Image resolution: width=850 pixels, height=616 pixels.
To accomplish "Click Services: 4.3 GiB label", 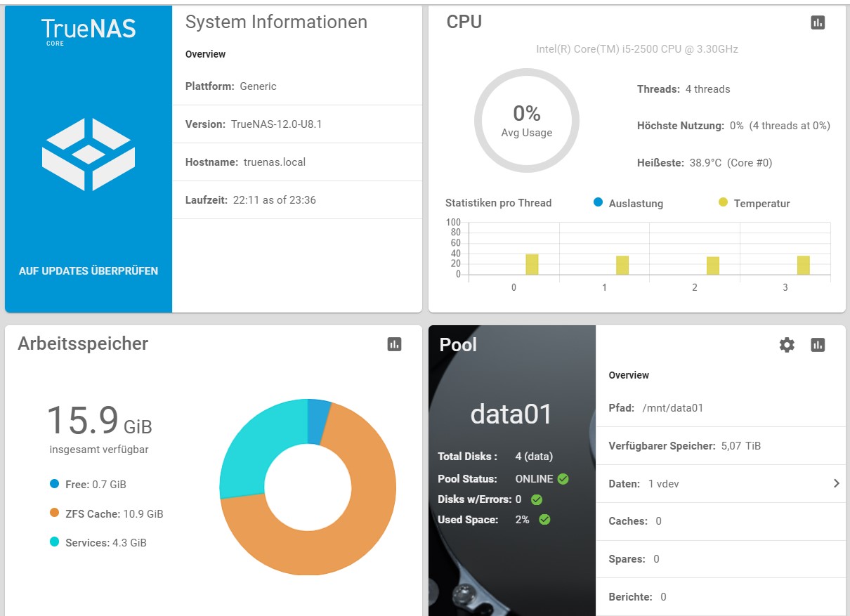I will pos(106,543).
